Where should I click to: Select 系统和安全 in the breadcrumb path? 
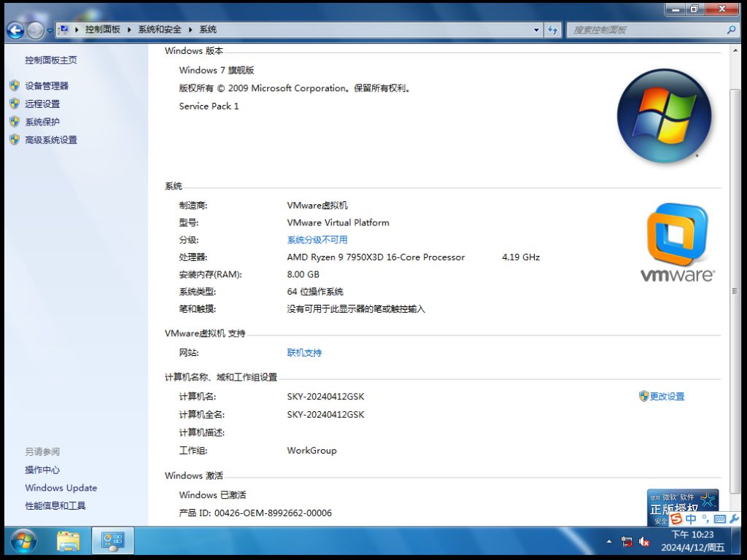point(160,30)
